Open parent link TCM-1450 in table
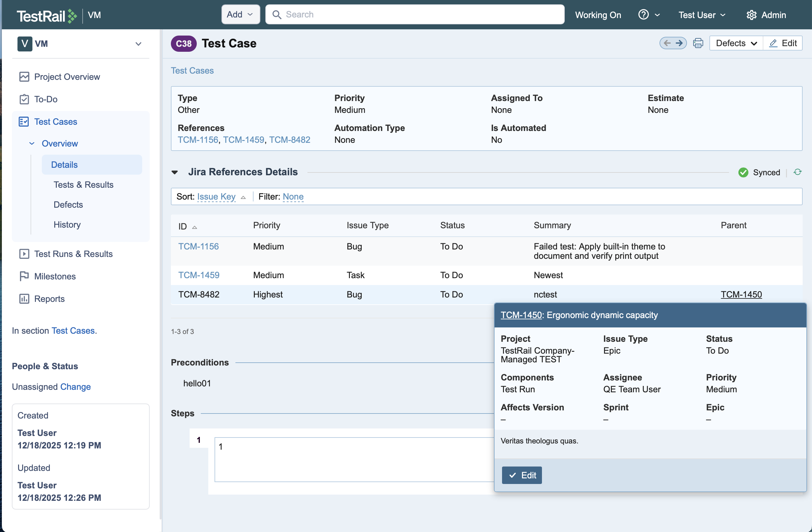 (x=741, y=294)
